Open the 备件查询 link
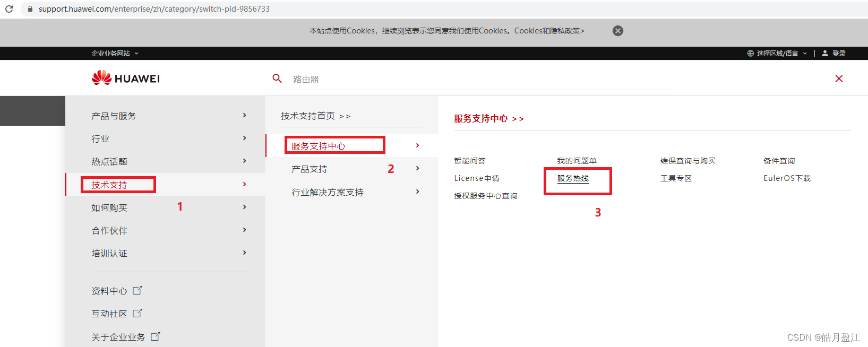The height and width of the screenshot is (347, 868). pos(779,161)
